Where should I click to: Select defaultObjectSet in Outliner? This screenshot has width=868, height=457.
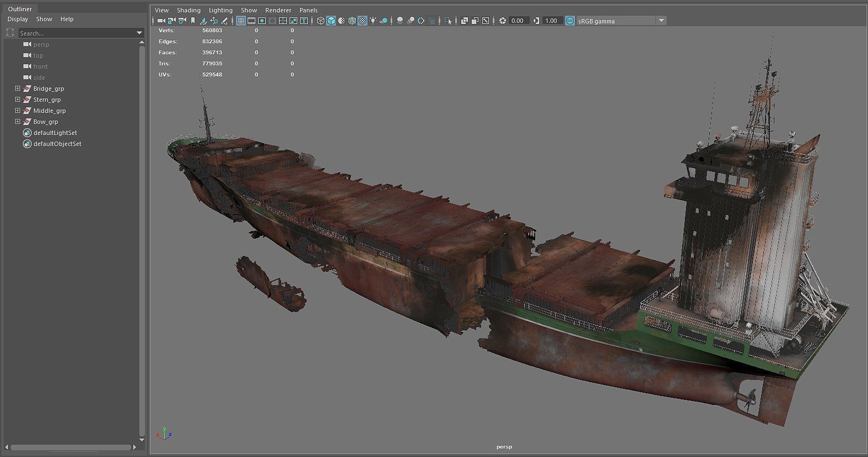pos(57,144)
